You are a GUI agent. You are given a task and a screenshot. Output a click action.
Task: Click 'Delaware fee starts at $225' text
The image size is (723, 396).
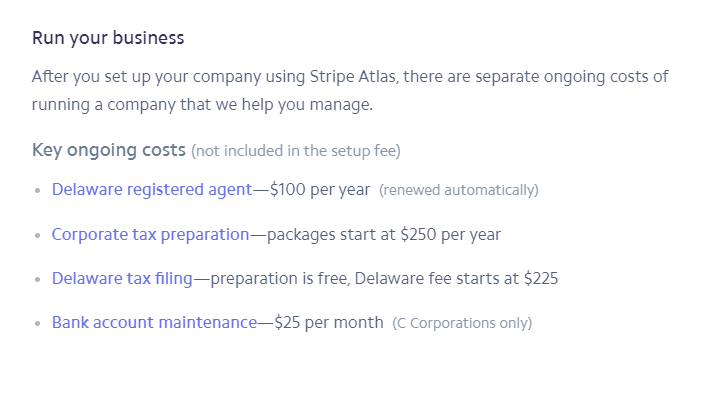[456, 278]
